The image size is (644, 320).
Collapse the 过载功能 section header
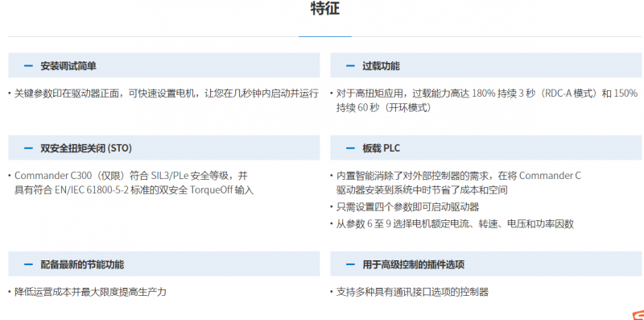point(486,65)
